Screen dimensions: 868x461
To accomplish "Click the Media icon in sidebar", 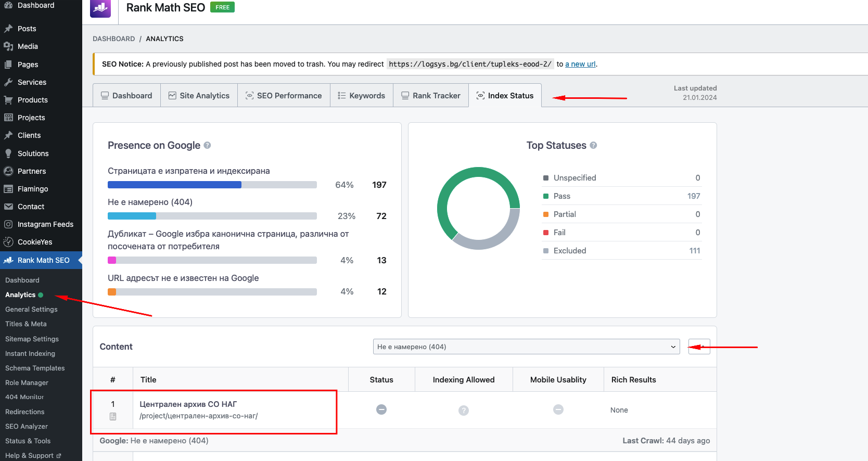I will (x=8, y=46).
